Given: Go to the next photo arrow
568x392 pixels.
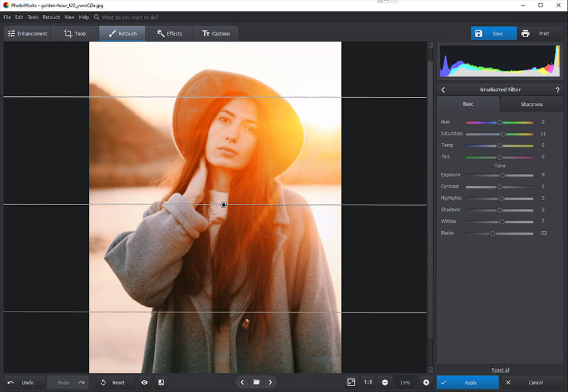Looking at the screenshot, I should [x=270, y=383].
